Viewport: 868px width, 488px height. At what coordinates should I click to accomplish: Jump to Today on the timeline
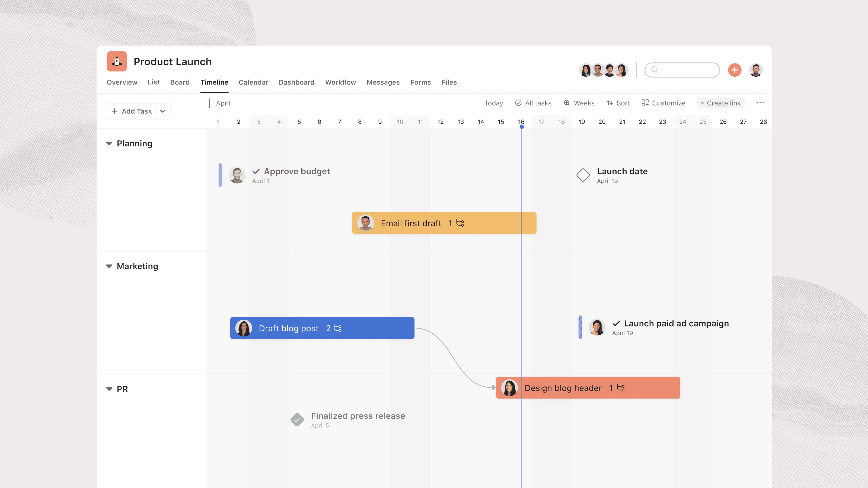point(493,103)
